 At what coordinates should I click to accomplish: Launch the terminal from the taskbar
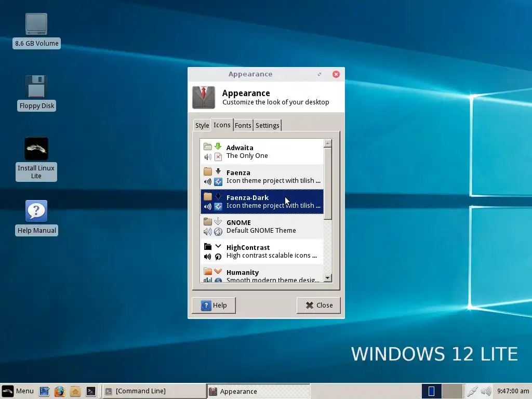tap(90, 391)
